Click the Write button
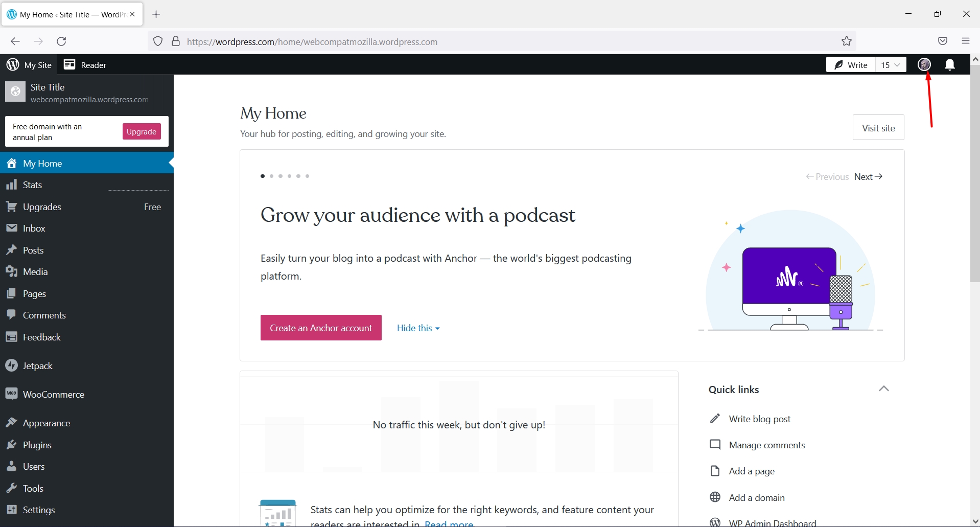This screenshot has width=980, height=527. 851,64
